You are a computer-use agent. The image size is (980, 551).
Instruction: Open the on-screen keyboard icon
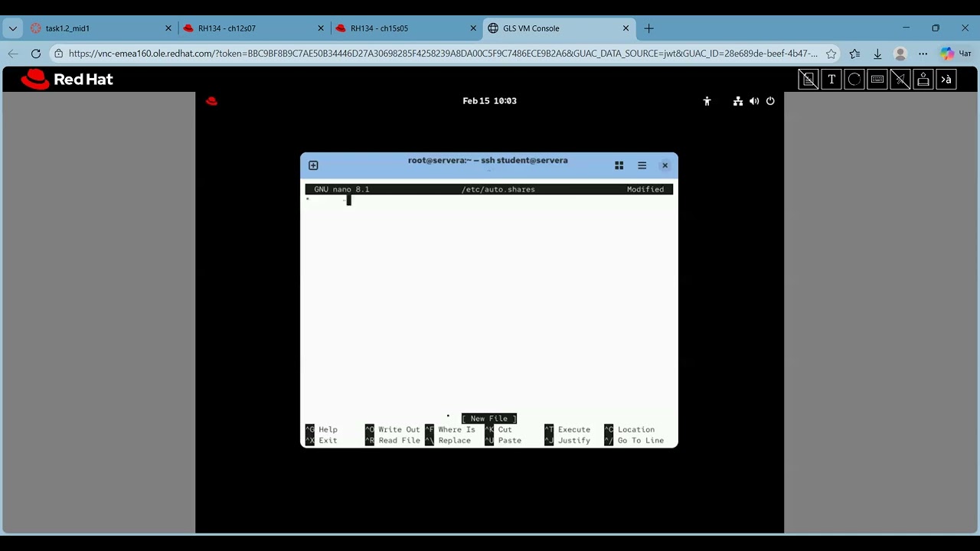pos(877,79)
